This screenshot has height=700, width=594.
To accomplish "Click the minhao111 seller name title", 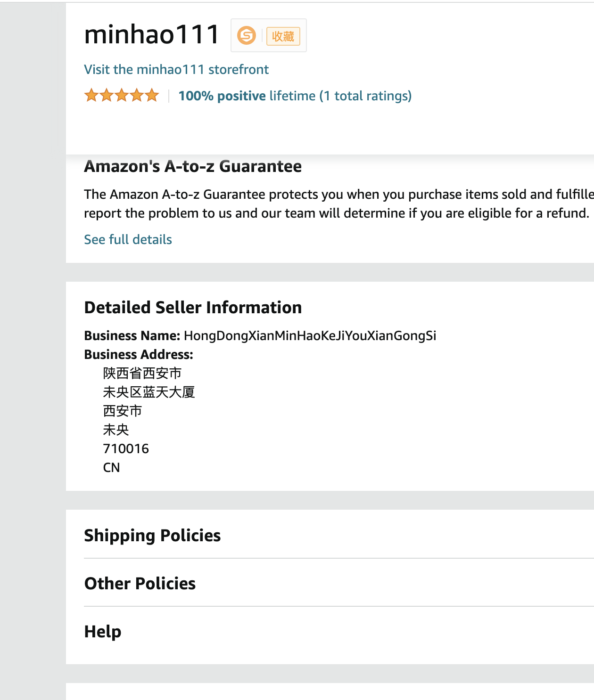I will [x=152, y=35].
